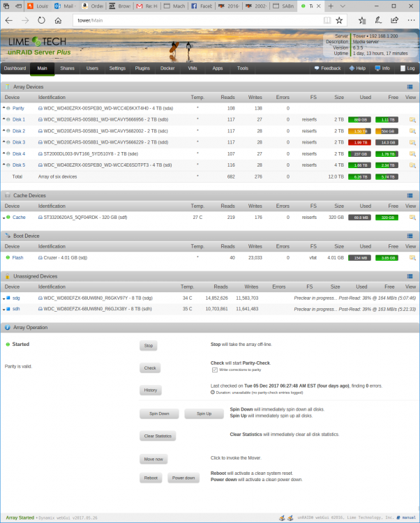Open the web notes pen icon
The height and width of the screenshot is (523, 420).
coord(378,20)
